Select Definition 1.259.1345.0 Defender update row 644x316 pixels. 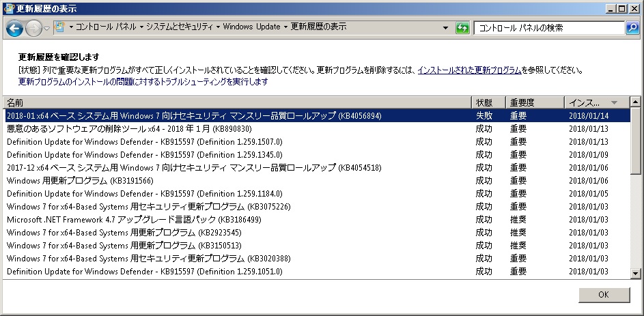pyautogui.click(x=318, y=155)
